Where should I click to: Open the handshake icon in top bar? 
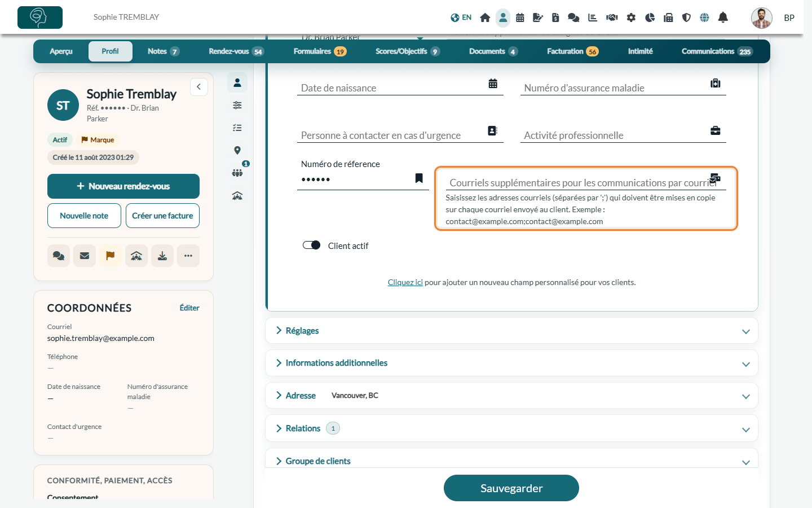[x=612, y=17]
